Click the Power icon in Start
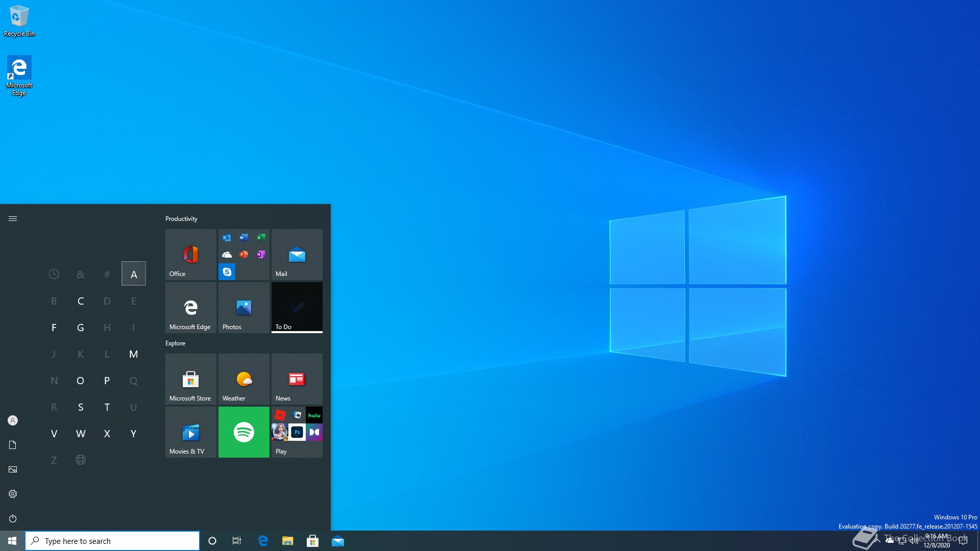The height and width of the screenshot is (551, 980). coord(13,518)
